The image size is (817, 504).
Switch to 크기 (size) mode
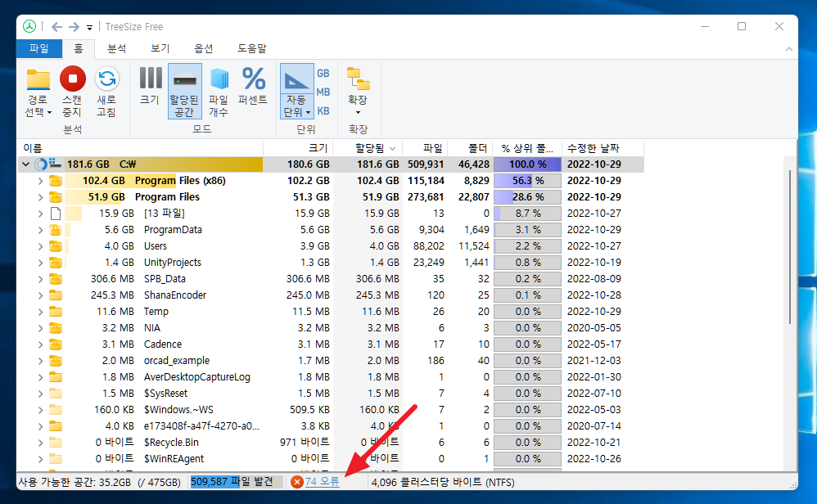click(150, 87)
